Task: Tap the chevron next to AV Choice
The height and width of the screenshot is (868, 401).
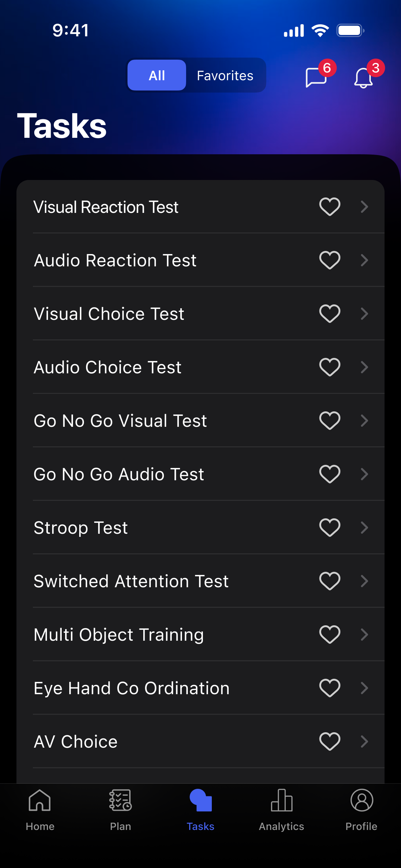Action: (x=364, y=742)
